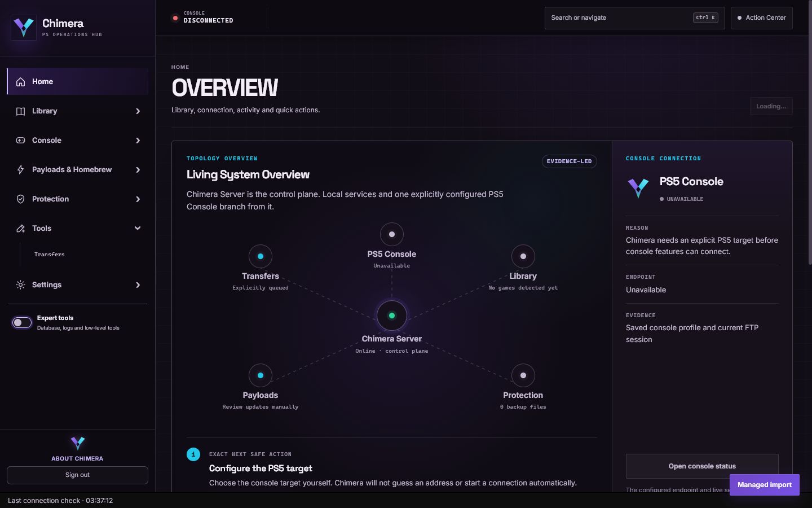This screenshot has height=508, width=812.
Task: Expand the Payloads & Homebrew chevron
Action: (138, 170)
